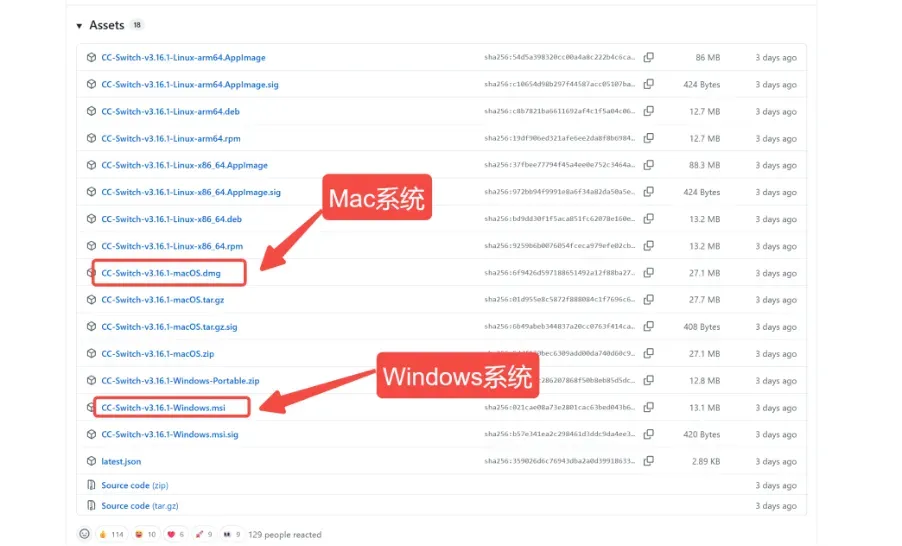Download CC-Switch-v3.16.1-Windows.msi
This screenshot has width=902, height=546.
point(163,408)
